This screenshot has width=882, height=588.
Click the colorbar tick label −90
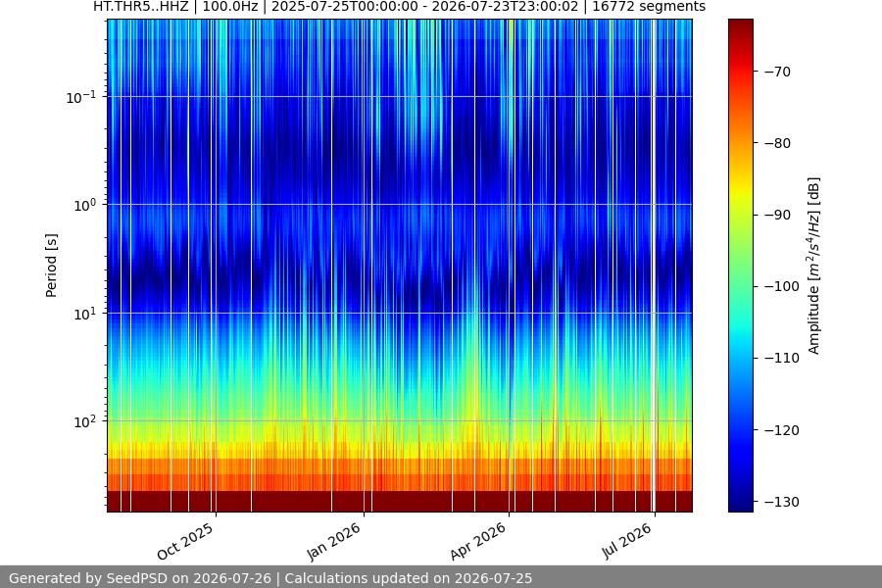pos(777,215)
